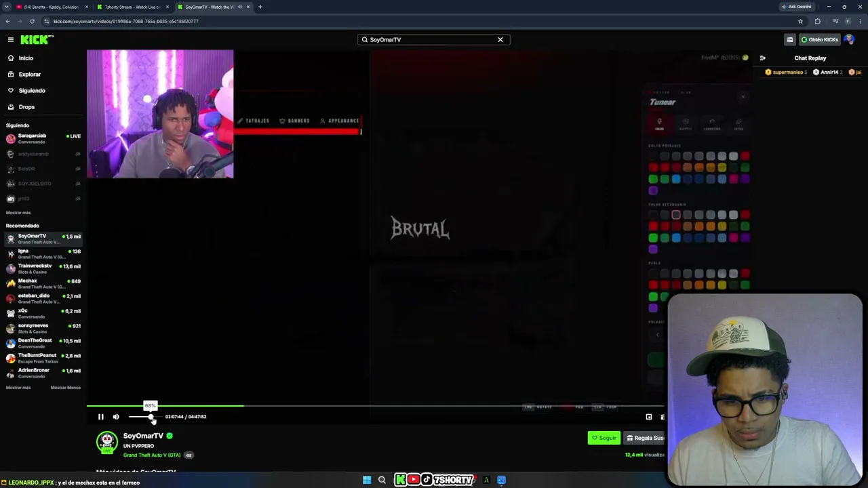
Task: Open Saragarciab live channel in sidebar
Action: click(x=43, y=138)
